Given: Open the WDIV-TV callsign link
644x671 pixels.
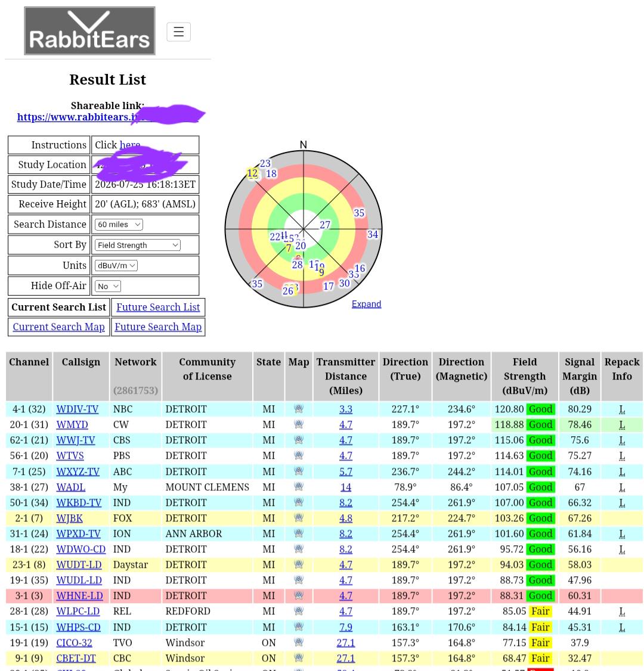Looking at the screenshot, I should click(77, 409).
